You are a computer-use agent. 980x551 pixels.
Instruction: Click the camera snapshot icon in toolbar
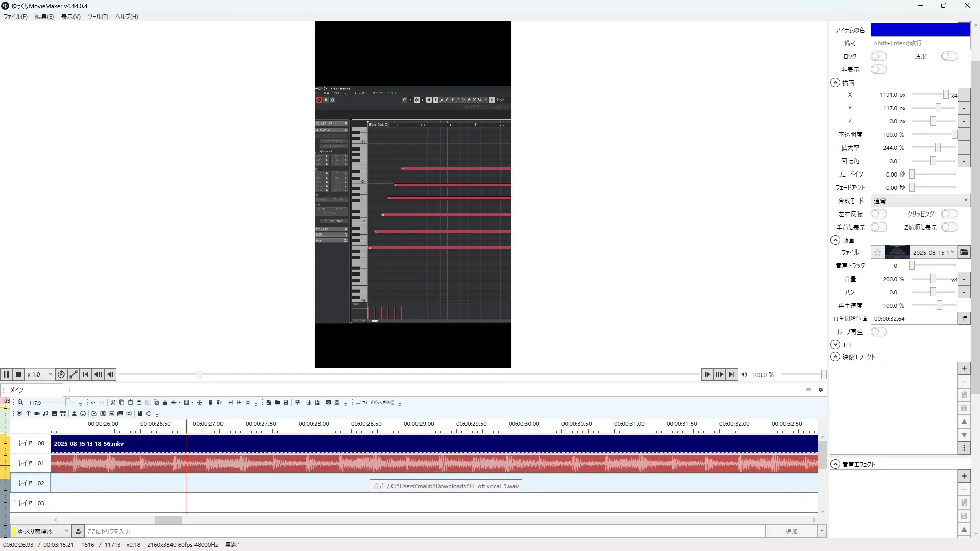pyautogui.click(x=328, y=403)
